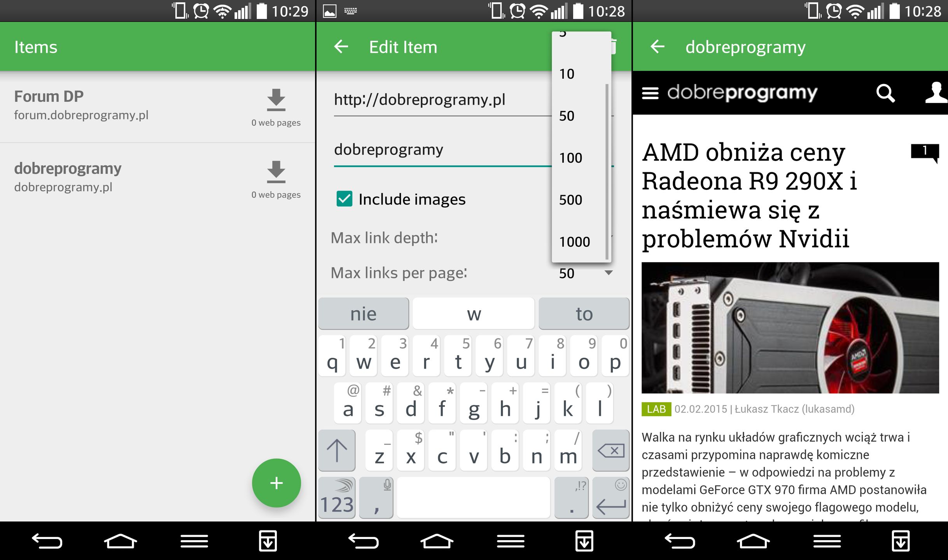Tap the keyboard Shift arrow key
The height and width of the screenshot is (560, 948).
pyautogui.click(x=337, y=451)
